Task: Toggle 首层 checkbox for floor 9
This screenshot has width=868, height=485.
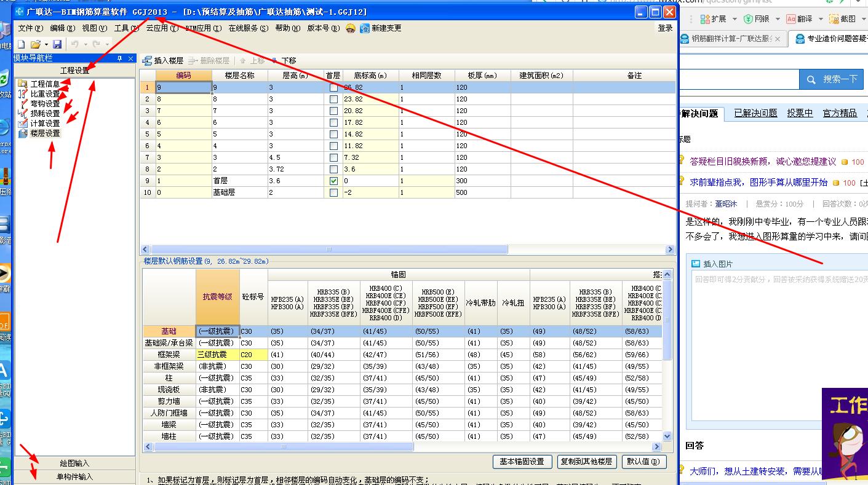Action: click(333, 88)
